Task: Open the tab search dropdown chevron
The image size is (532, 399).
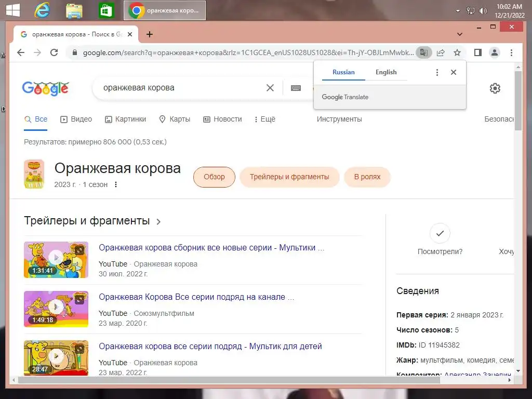Action: (x=460, y=34)
